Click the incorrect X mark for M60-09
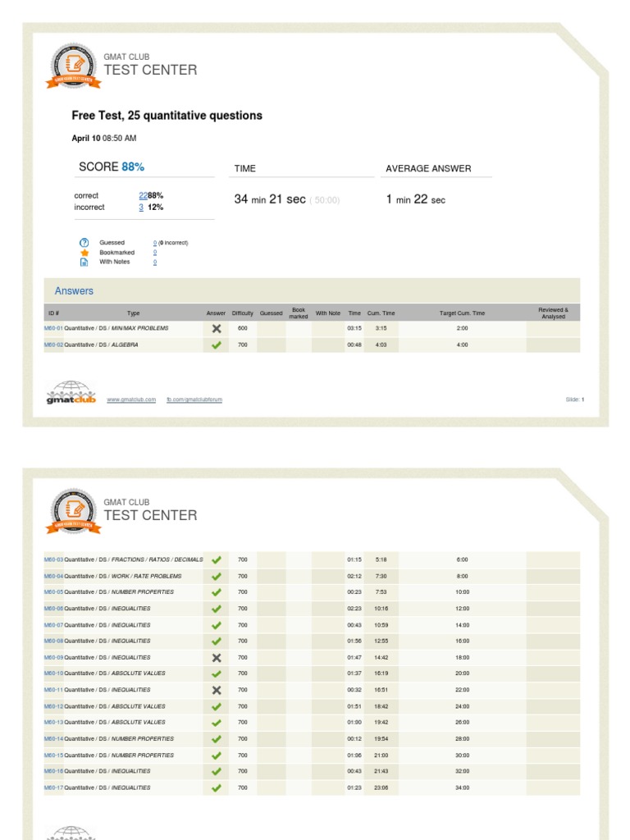Image resolution: width=630 pixels, height=840 pixels. [217, 657]
